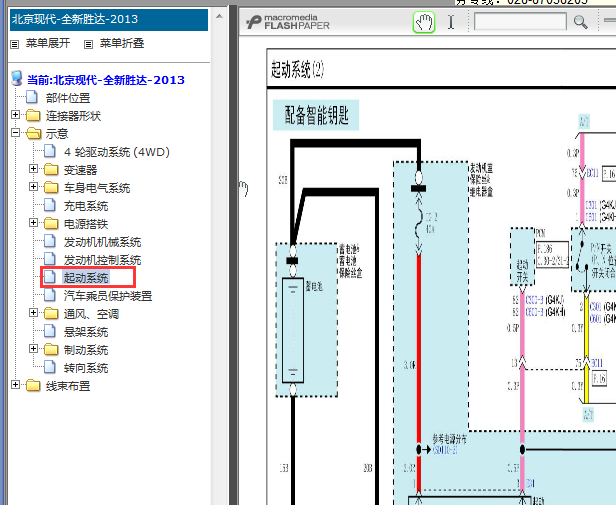Click the page icon of 部件位置
The height and width of the screenshot is (505, 616).
click(x=32, y=97)
